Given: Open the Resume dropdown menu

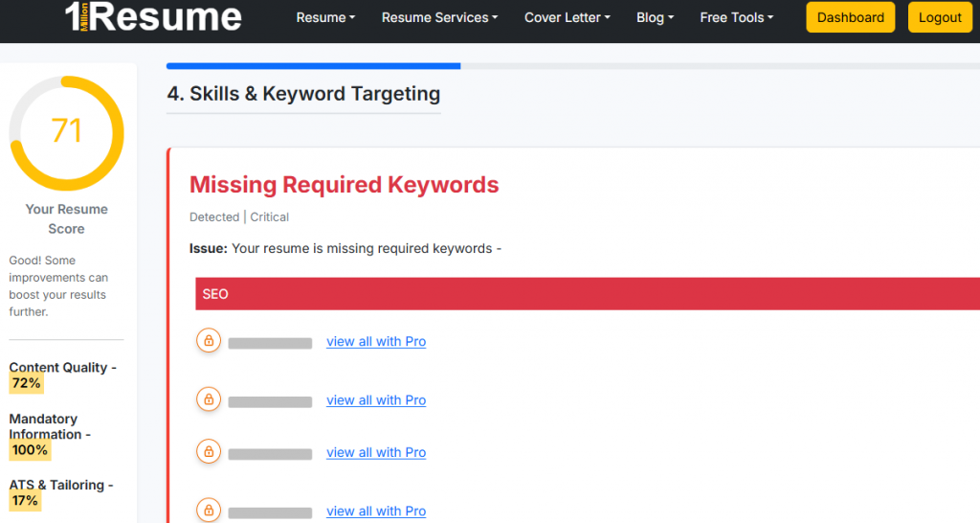Looking at the screenshot, I should (x=325, y=17).
